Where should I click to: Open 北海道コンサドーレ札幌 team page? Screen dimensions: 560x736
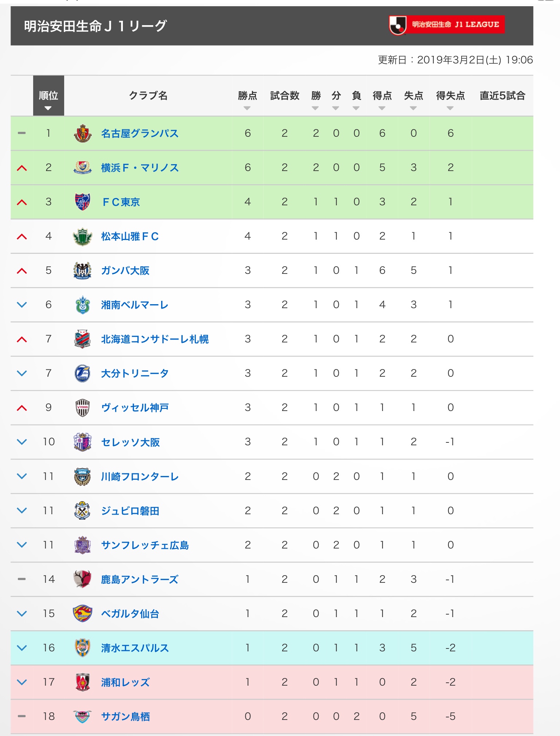coord(155,339)
